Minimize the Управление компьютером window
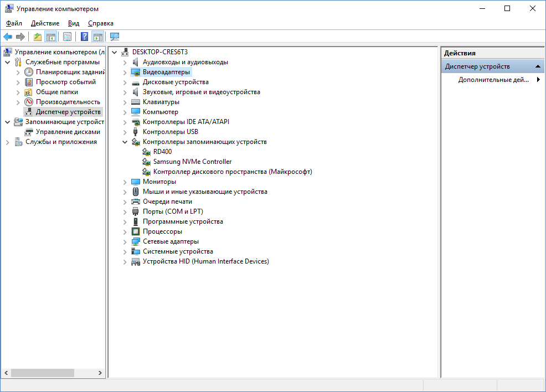The image size is (546, 392). coord(482,8)
